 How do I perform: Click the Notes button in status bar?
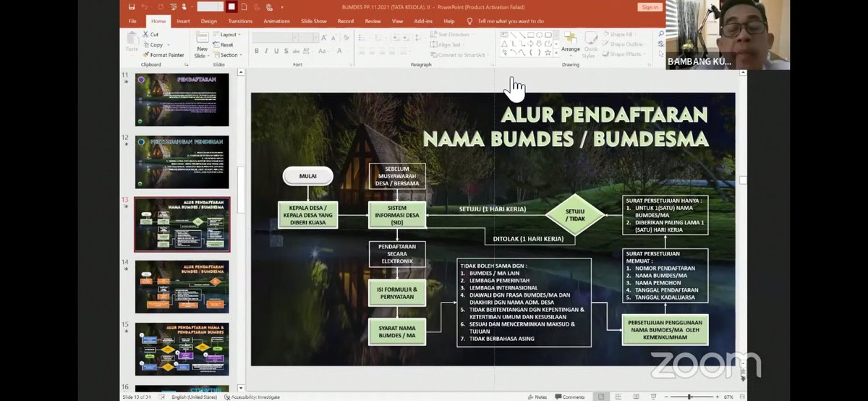(x=537, y=397)
